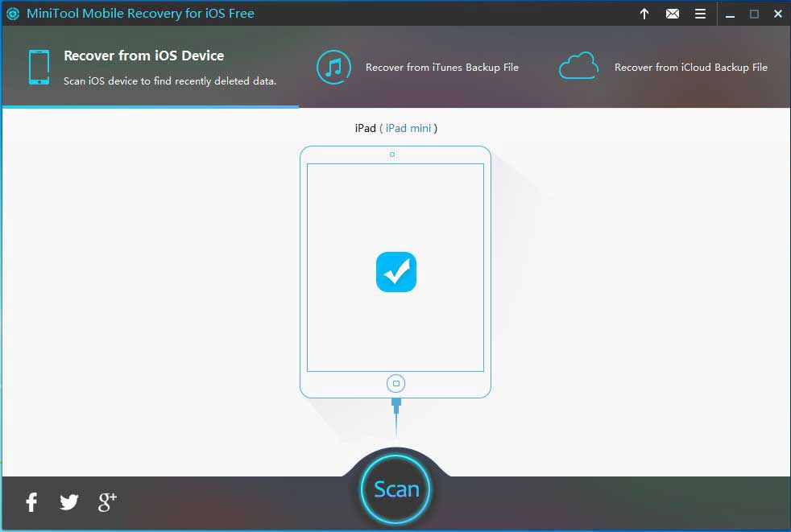
Task: Open the Facebook share icon
Action: tap(31, 501)
